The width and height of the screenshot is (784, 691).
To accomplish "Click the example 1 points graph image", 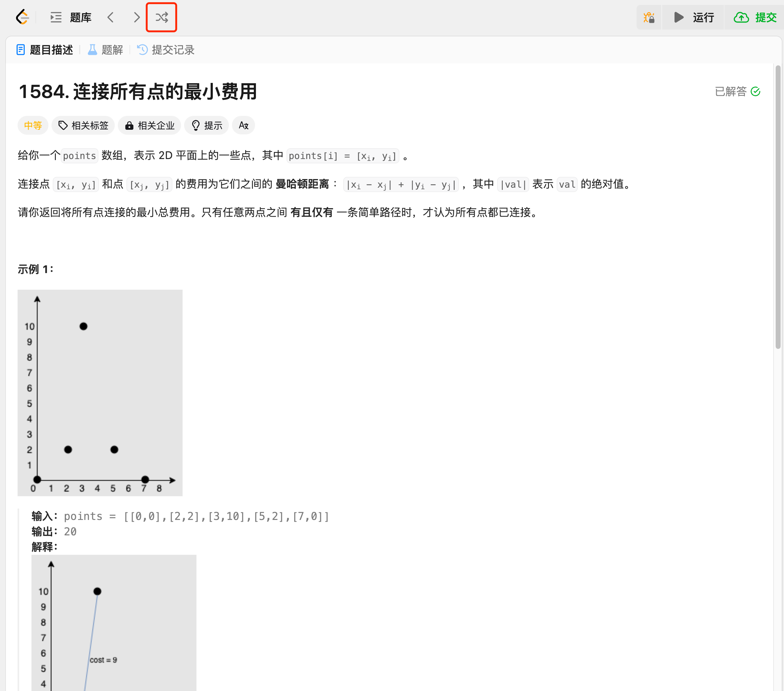I will click(100, 392).
